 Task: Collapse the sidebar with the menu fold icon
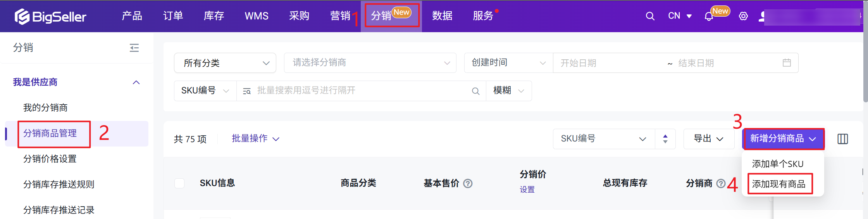134,48
